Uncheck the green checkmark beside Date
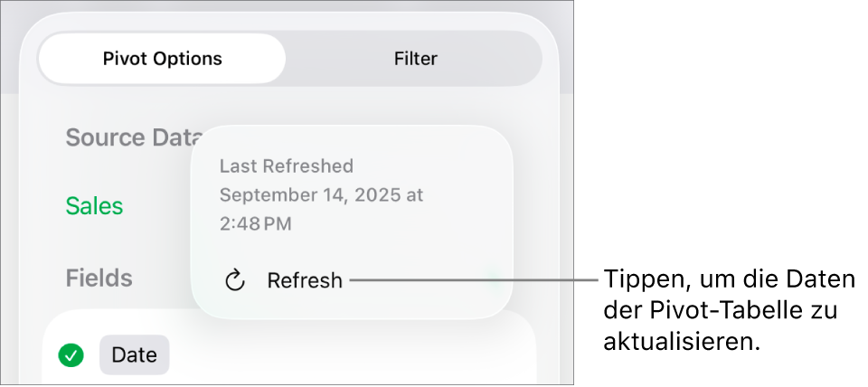868x387 pixels. point(71,355)
